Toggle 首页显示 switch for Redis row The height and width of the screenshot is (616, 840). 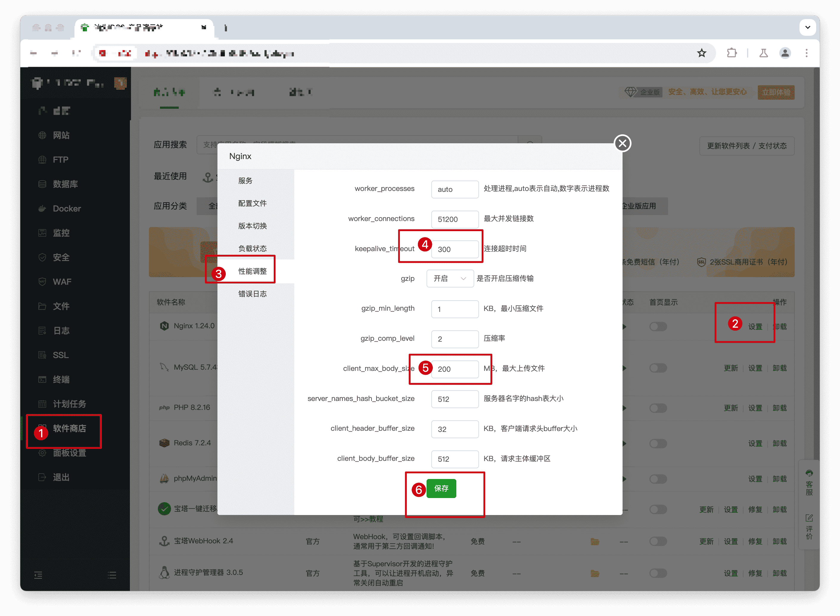point(658,443)
